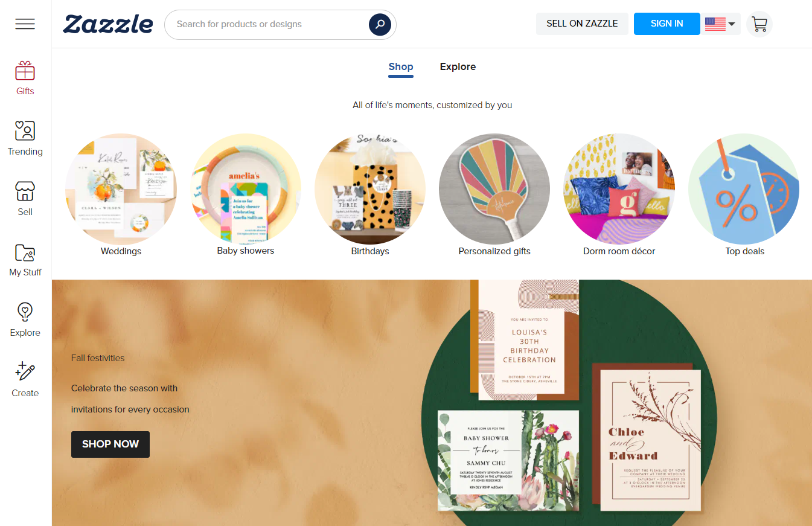This screenshot has width=812, height=526.
Task: View the shopping cart icon
Action: pos(759,24)
